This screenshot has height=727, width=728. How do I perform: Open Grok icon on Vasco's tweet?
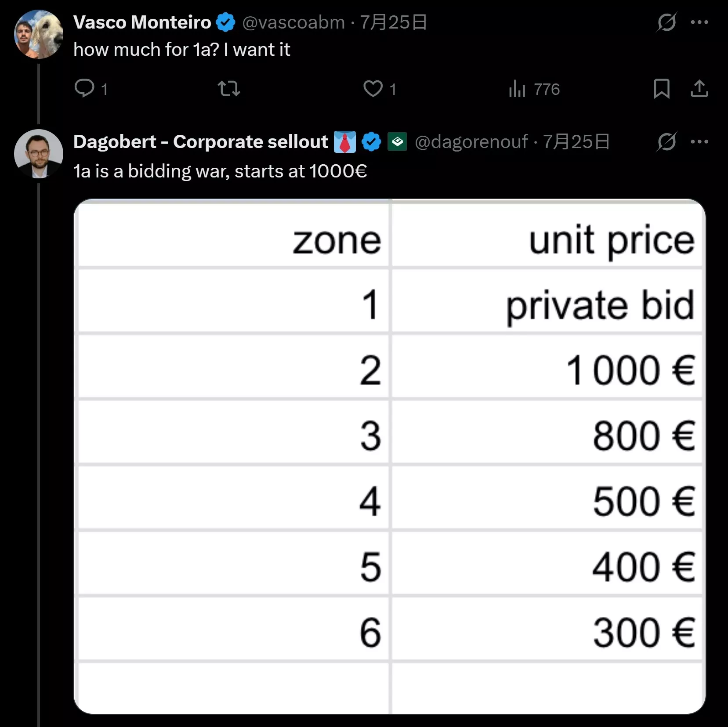666,22
